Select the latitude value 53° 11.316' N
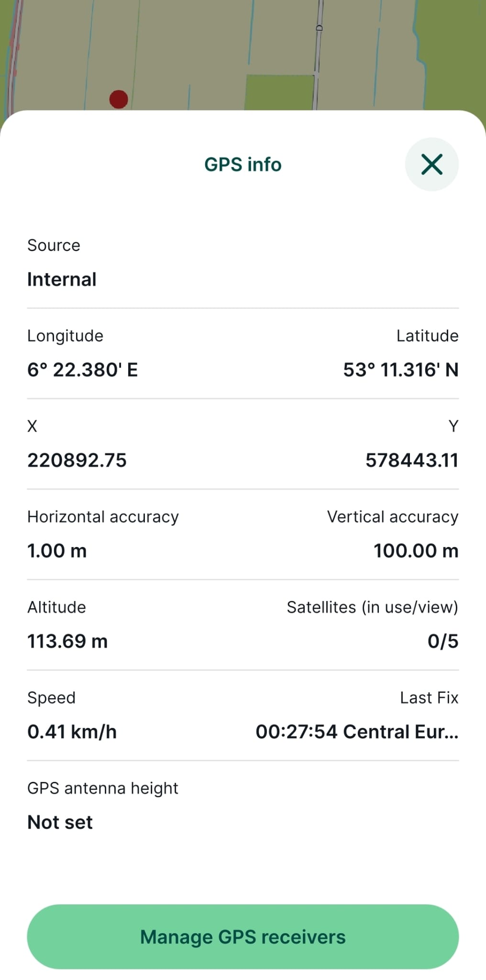This screenshot has height=980, width=486. [400, 370]
